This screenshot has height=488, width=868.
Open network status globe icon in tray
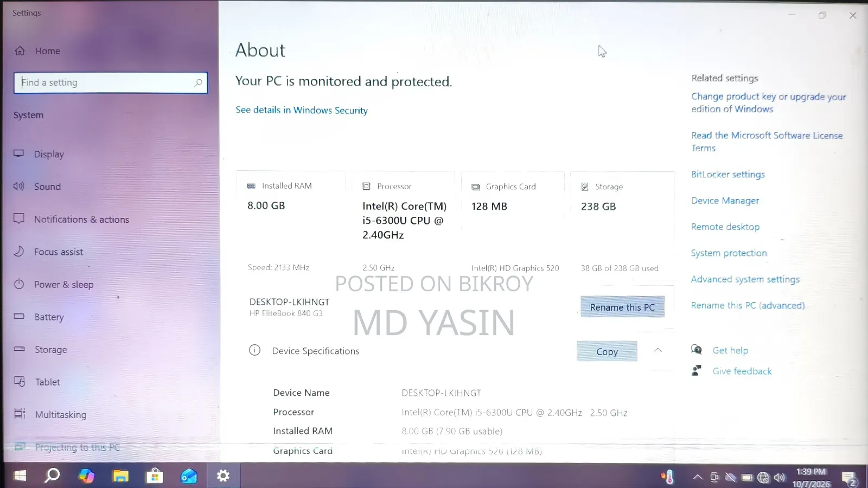763,477
